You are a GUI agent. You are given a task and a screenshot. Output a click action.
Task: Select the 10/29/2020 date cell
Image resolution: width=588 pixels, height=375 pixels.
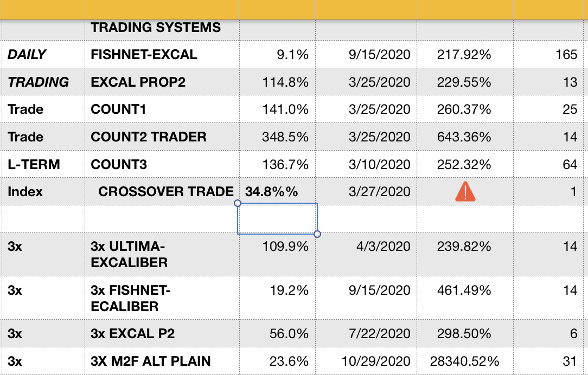(376, 361)
